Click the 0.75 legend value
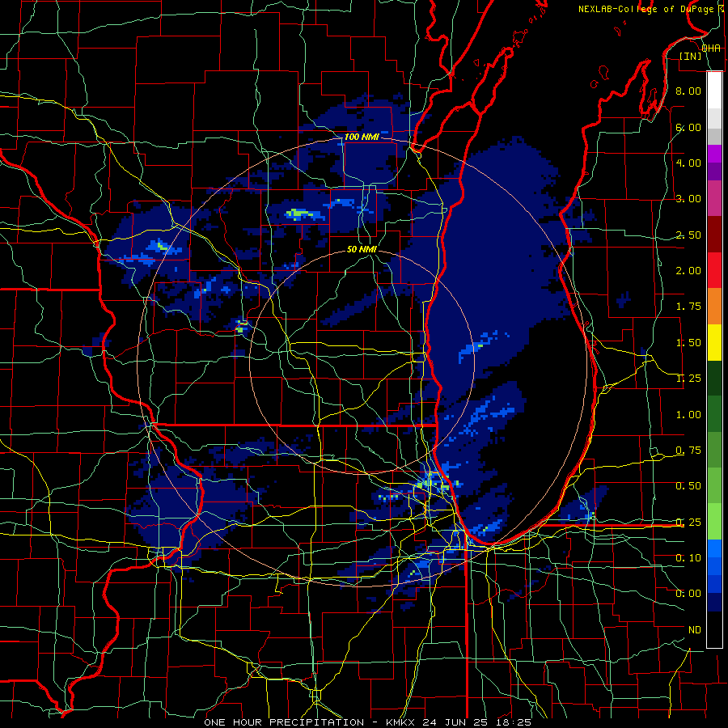Image resolution: width=728 pixels, height=728 pixels. (688, 451)
